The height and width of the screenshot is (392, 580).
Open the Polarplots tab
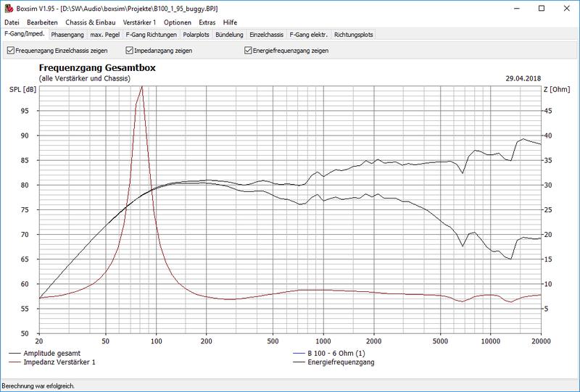[196, 35]
